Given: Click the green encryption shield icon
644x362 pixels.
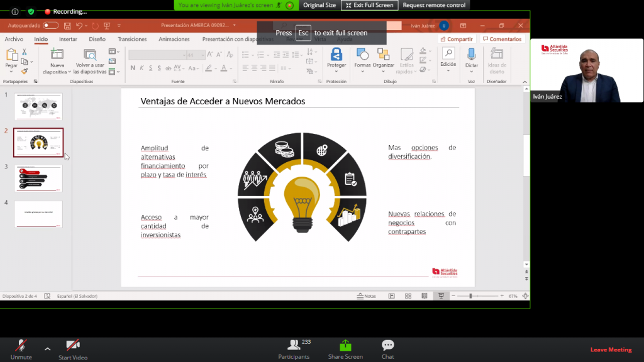Looking at the screenshot, I should pos(31,11).
